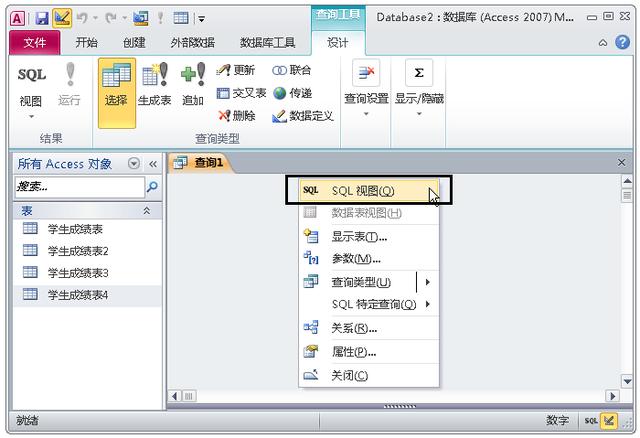The height and width of the screenshot is (438, 640).
Task: Open the 文件 tab
Action: point(34,42)
